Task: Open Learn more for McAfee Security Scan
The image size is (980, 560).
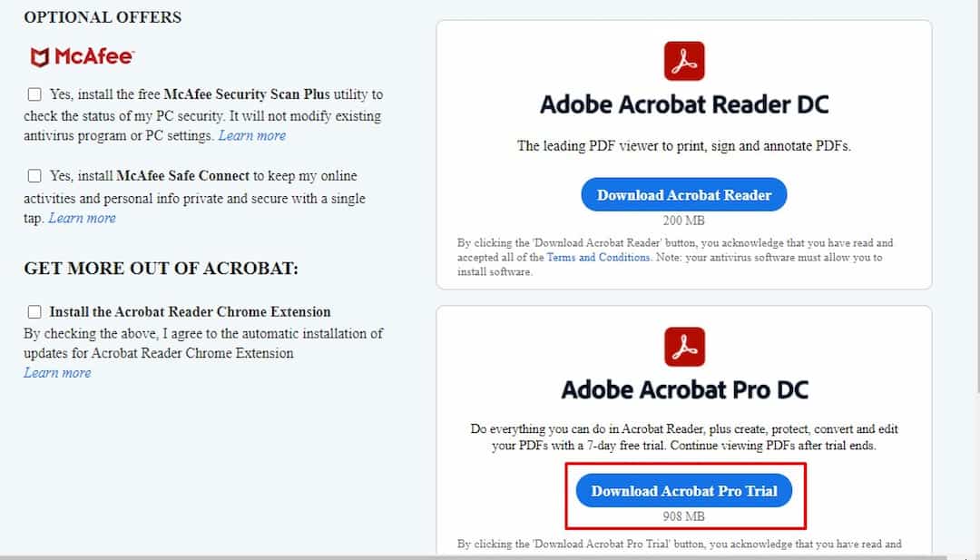Action: pos(252,135)
